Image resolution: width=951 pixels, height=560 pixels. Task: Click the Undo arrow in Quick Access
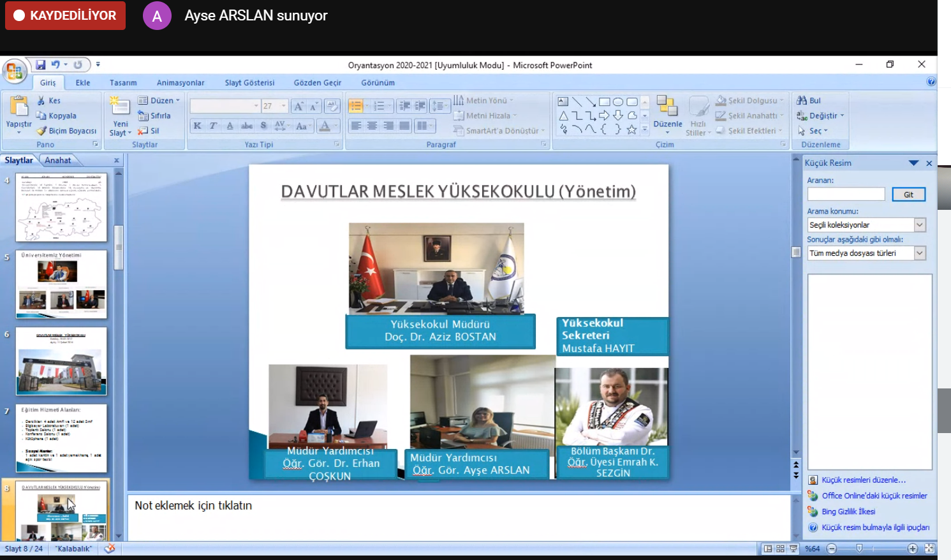coord(56,64)
